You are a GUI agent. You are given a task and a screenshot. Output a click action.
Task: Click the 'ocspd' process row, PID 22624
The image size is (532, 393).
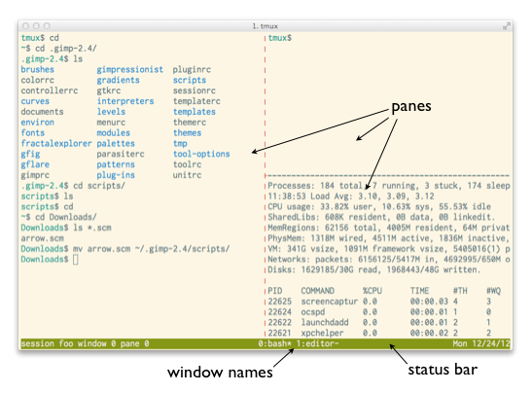pos(379,312)
